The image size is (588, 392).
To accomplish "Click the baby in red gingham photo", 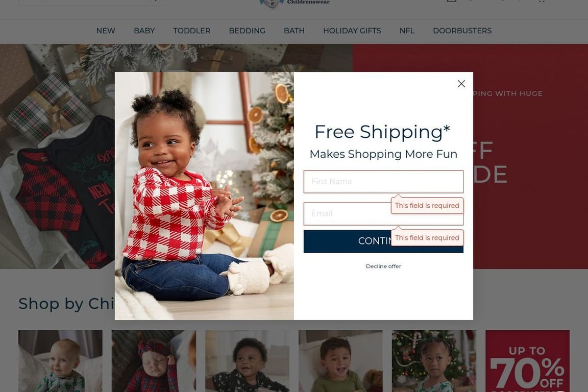I will pyautogui.click(x=204, y=196).
